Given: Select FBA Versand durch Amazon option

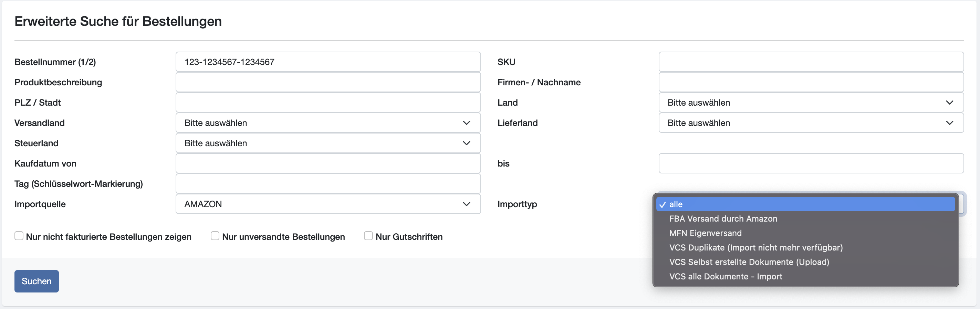Looking at the screenshot, I should (x=723, y=219).
